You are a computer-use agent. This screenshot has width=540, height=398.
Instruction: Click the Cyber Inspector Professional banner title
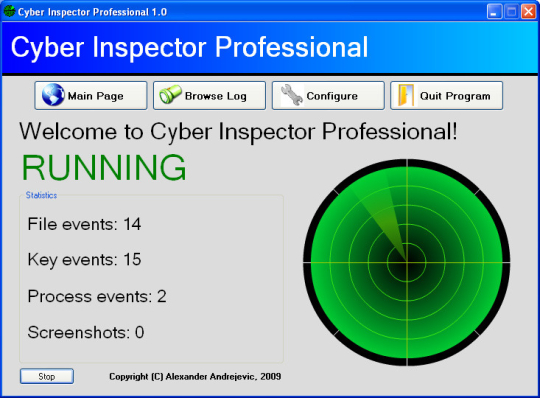pyautogui.click(x=189, y=47)
